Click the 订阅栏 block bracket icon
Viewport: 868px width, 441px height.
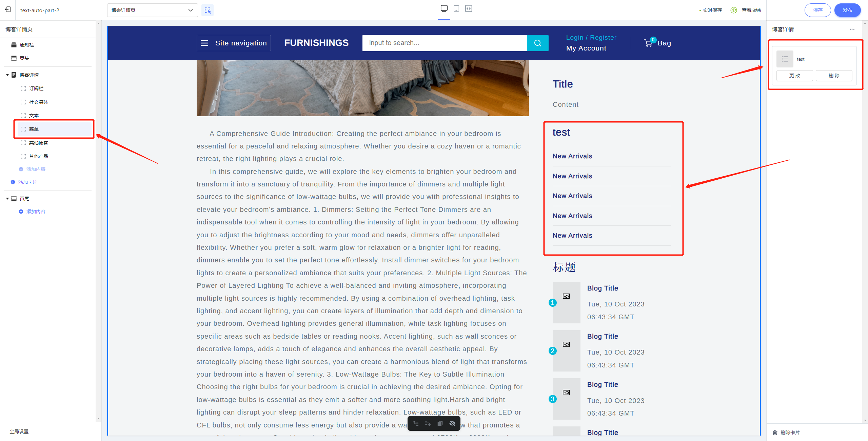[23, 88]
